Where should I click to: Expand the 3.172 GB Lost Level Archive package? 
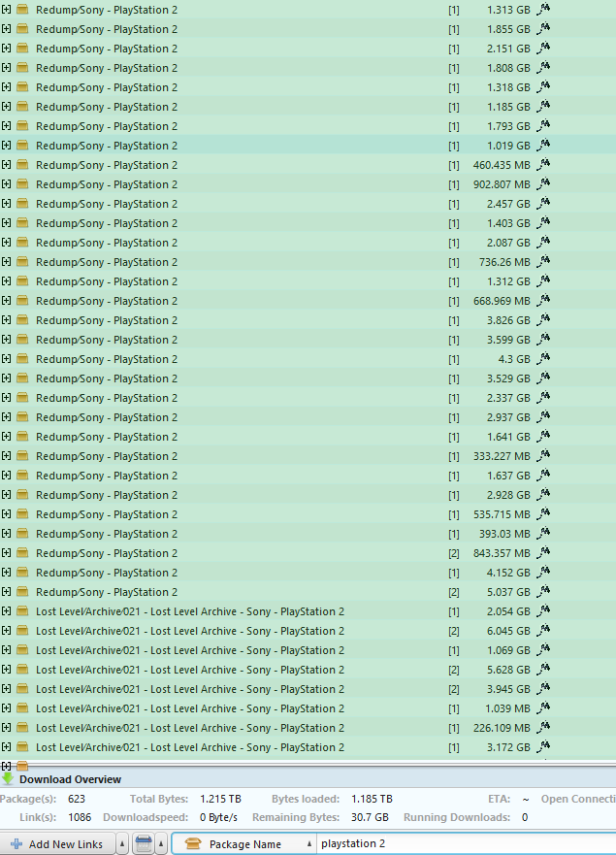6,747
